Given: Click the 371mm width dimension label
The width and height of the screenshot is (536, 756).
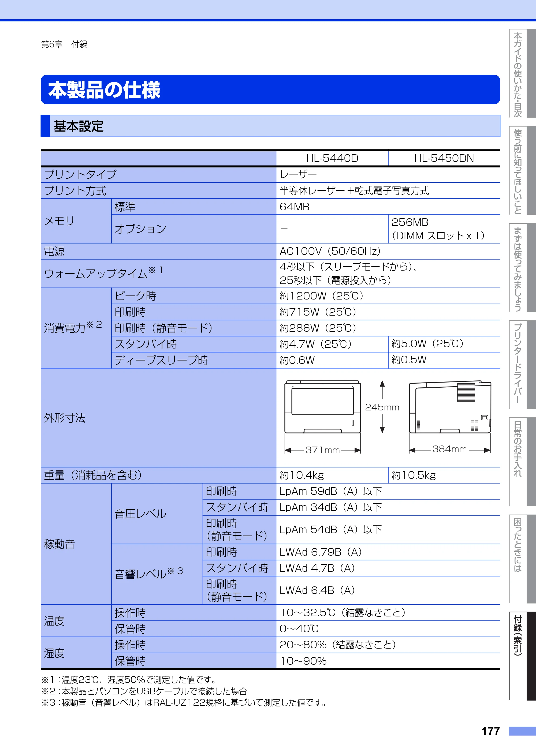Looking at the screenshot, I should (322, 450).
